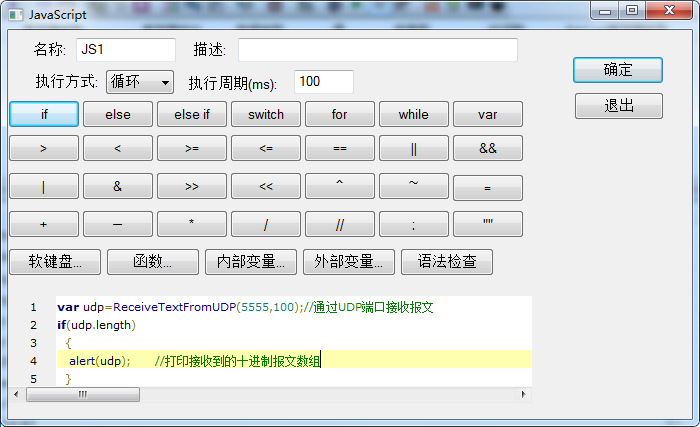Open the 内部变量 internal variables list
700x427 pixels.
tap(251, 262)
